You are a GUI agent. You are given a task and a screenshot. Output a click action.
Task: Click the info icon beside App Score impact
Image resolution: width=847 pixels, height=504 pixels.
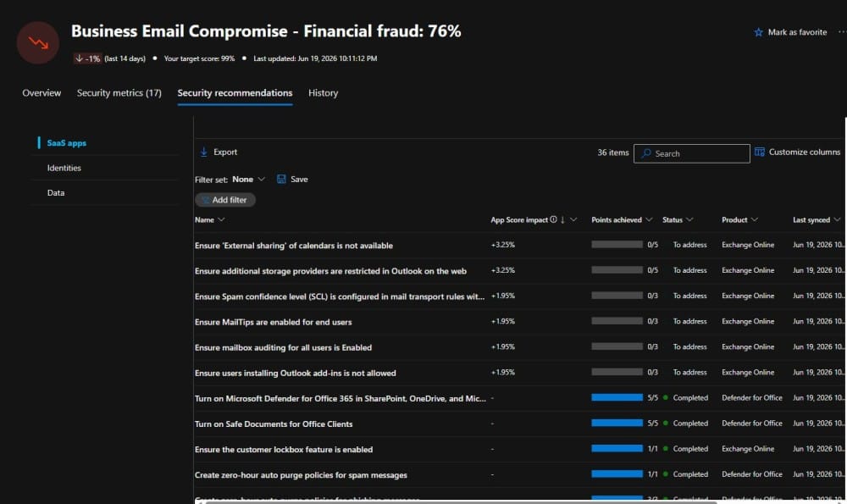[553, 219]
